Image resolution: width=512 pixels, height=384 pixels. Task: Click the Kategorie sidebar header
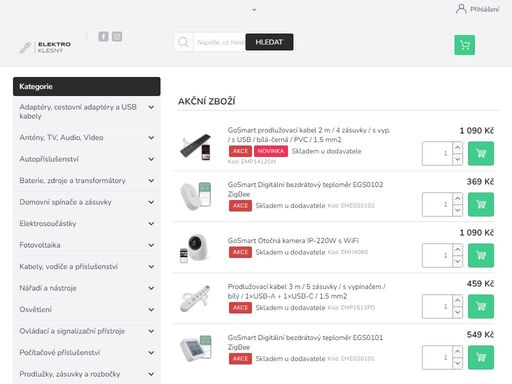87,87
